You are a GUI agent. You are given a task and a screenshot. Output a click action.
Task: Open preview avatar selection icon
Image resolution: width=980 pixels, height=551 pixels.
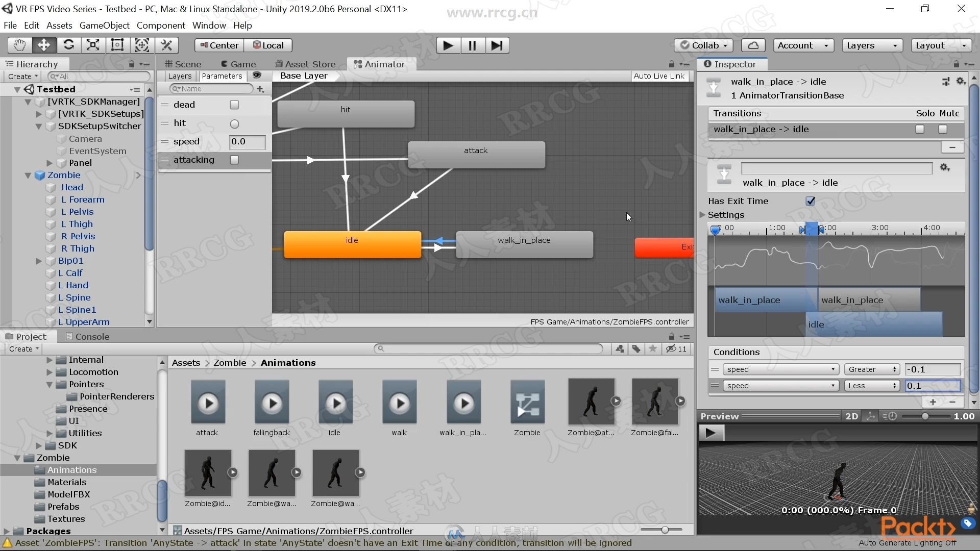coord(971,509)
